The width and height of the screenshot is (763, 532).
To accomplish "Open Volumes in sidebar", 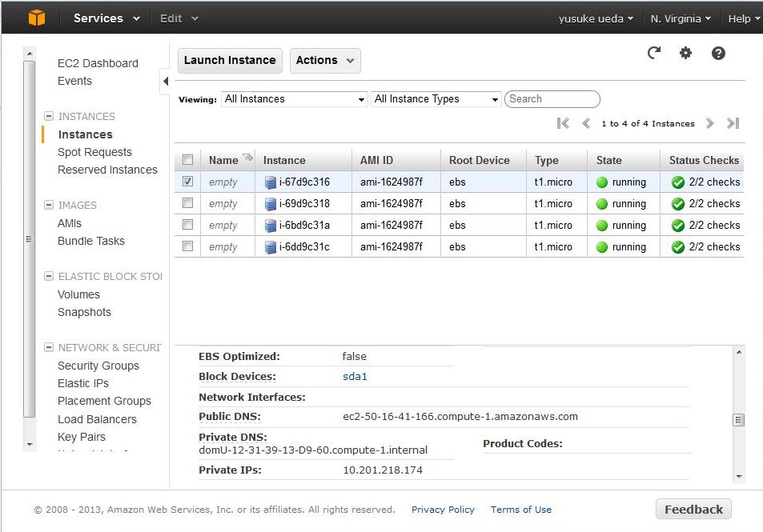I will pyautogui.click(x=78, y=294).
